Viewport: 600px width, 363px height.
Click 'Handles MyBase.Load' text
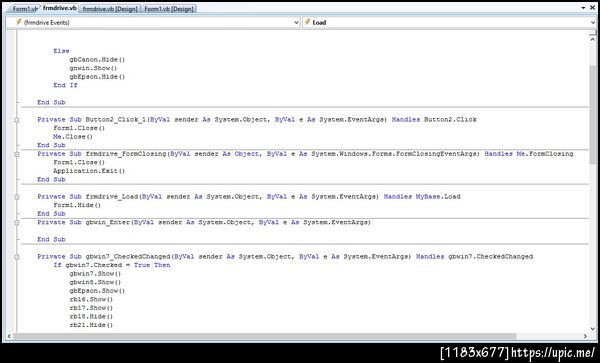(422, 197)
